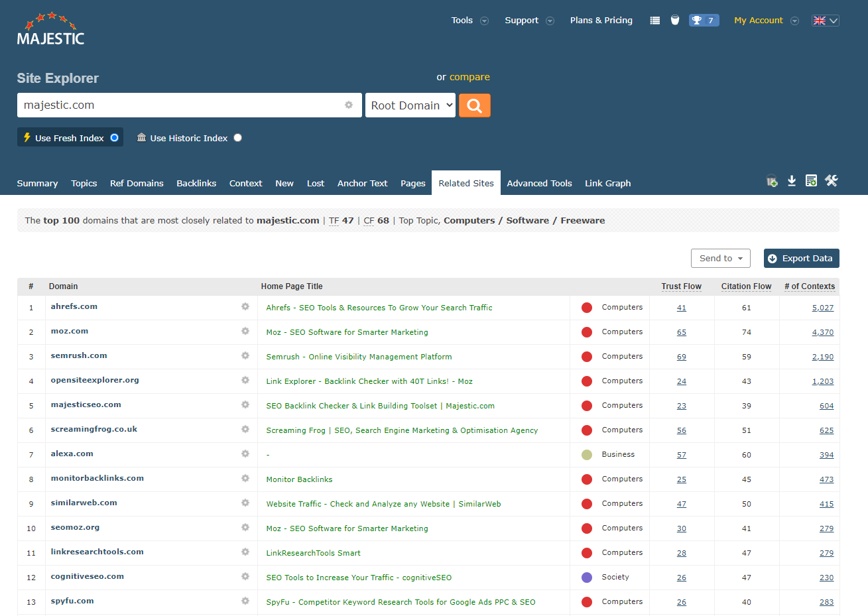This screenshot has width=868, height=616.
Task: Open the gear icon for monitorbacklinks.com
Action: click(x=245, y=478)
